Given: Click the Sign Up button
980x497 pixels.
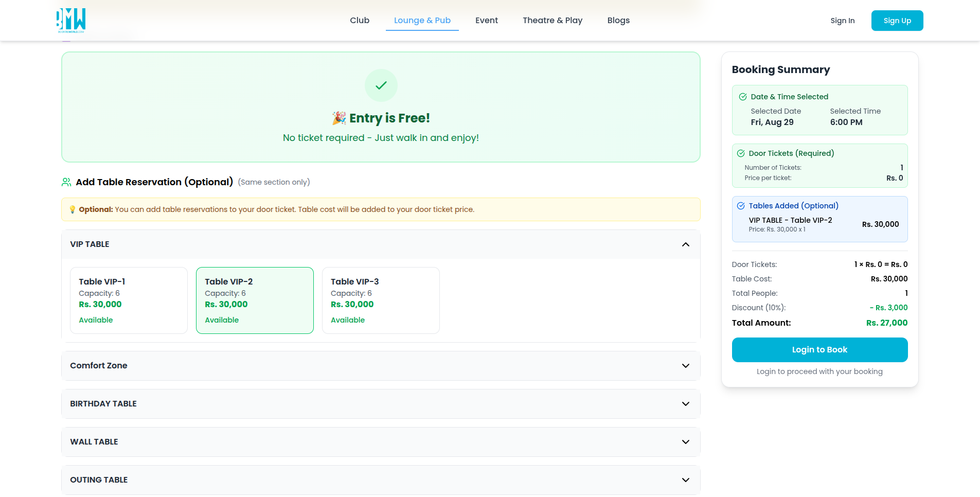Looking at the screenshot, I should (897, 21).
